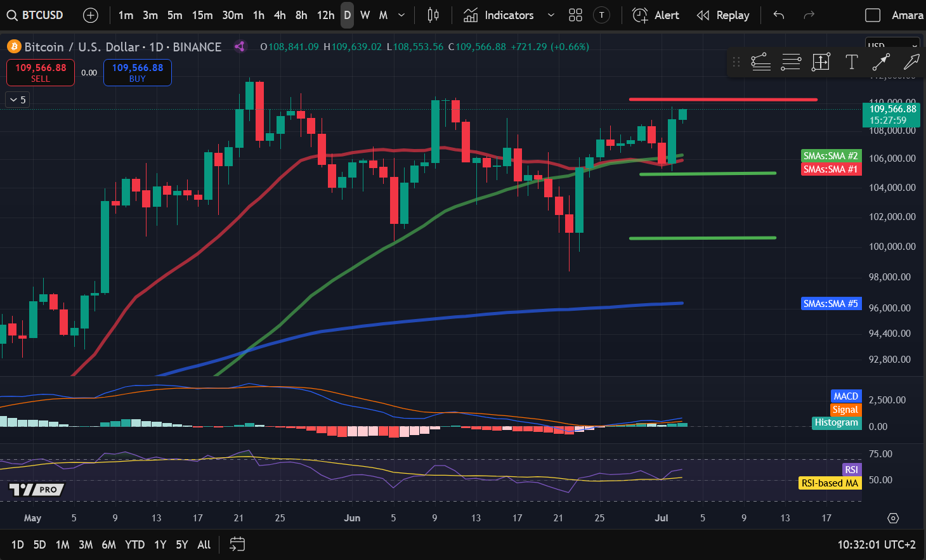Image resolution: width=926 pixels, height=560 pixels.
Task: Click the MACD indicator label
Action: click(x=846, y=396)
